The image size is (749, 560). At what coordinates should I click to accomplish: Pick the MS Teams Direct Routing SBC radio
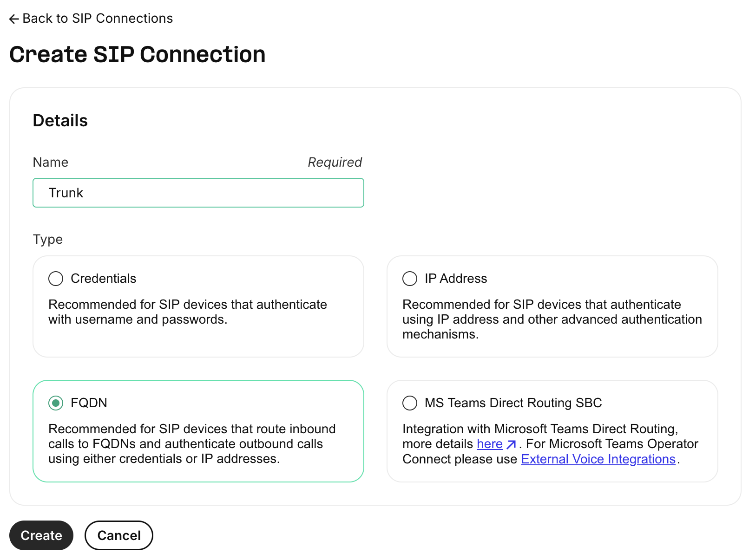[410, 403]
